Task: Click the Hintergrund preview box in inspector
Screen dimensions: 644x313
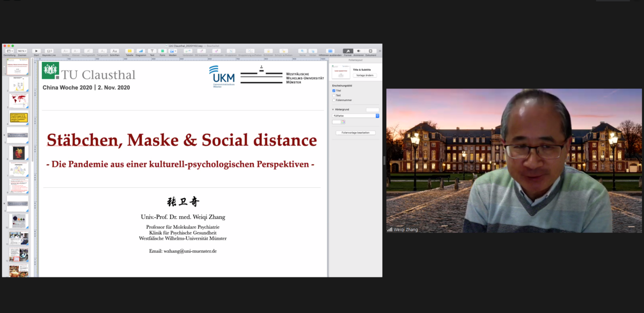Action: [372, 110]
